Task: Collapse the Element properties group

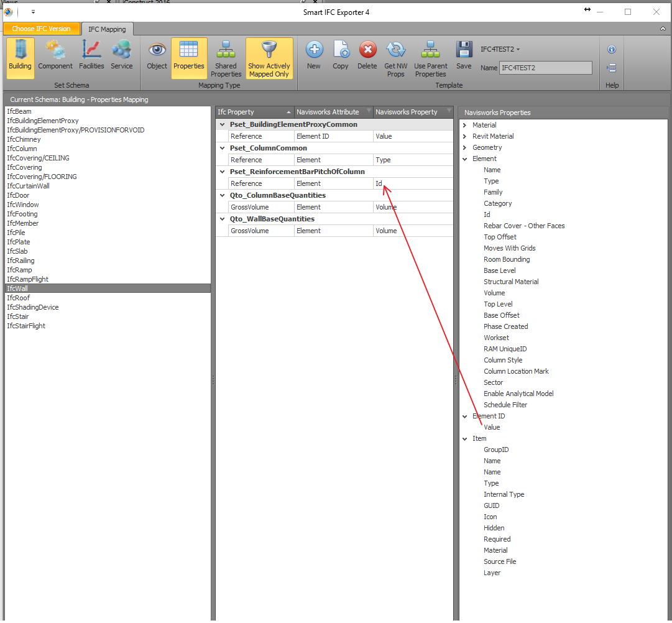Action: 464,159
